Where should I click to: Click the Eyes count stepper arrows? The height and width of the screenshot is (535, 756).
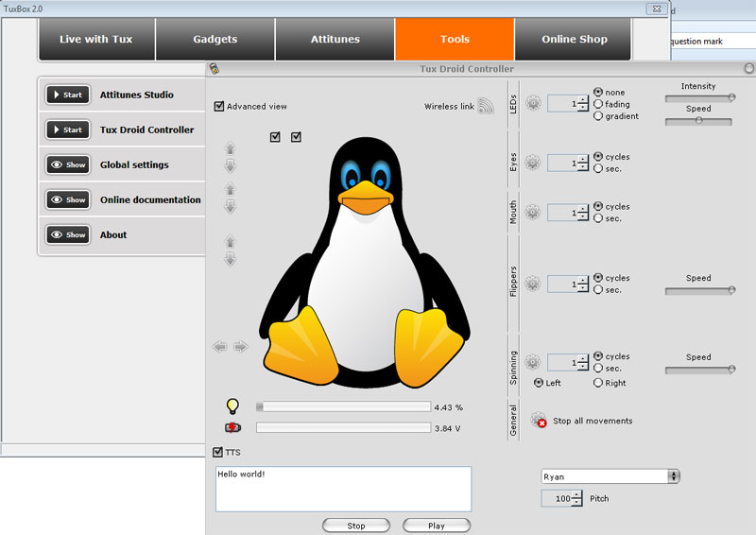coord(583,164)
